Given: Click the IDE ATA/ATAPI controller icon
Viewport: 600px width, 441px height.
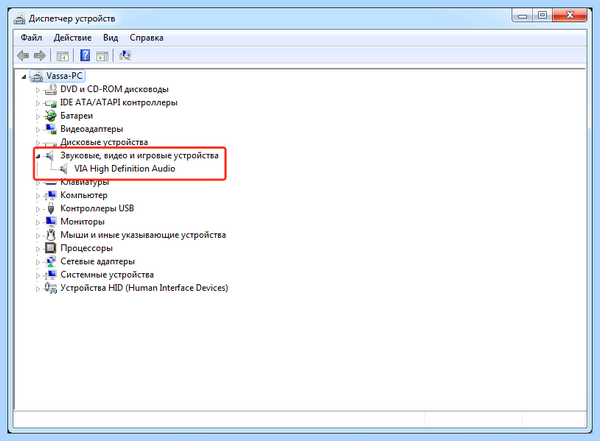Looking at the screenshot, I should coord(50,103).
